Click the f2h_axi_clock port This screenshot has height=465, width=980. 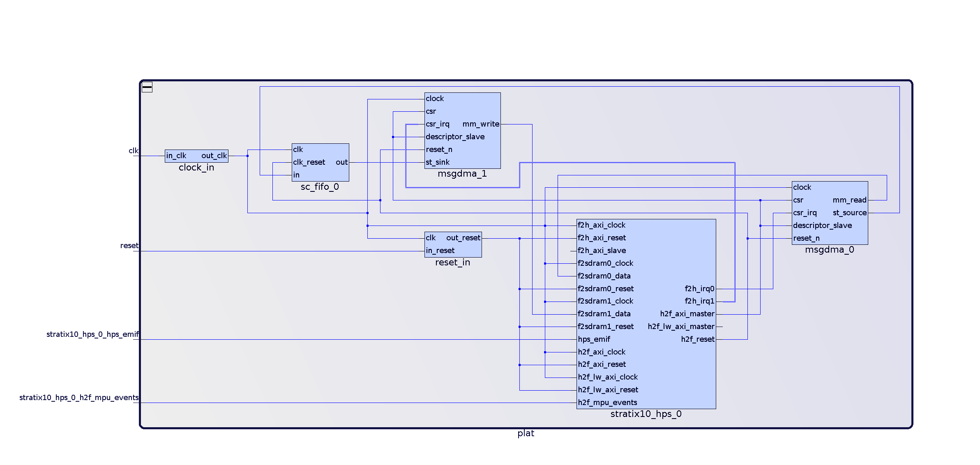pos(602,225)
